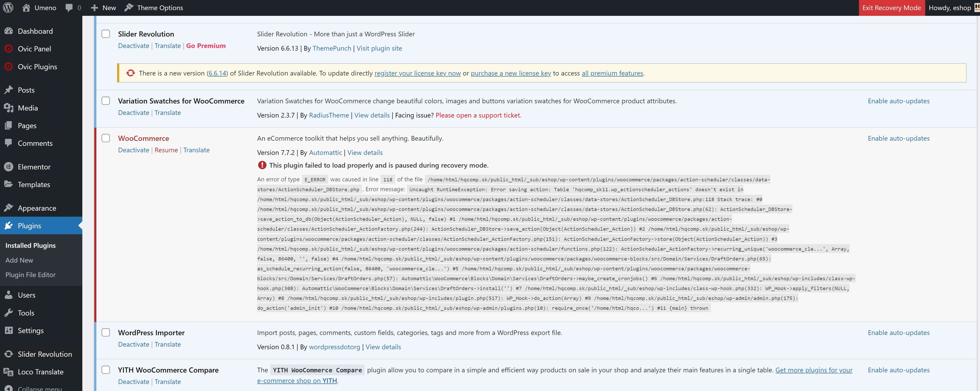Visit plugin site for Slider Revolution
The image size is (980, 391).
point(379,48)
